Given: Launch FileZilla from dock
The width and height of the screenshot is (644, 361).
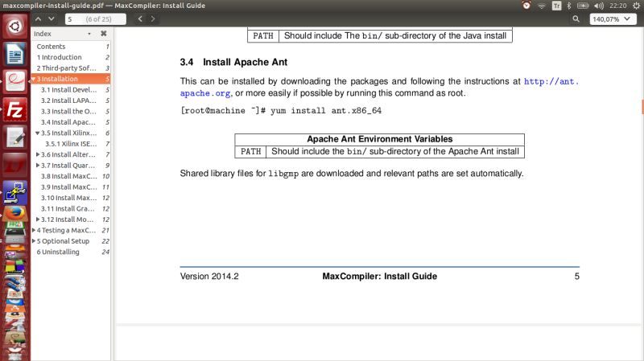Looking at the screenshot, I should point(15,109).
